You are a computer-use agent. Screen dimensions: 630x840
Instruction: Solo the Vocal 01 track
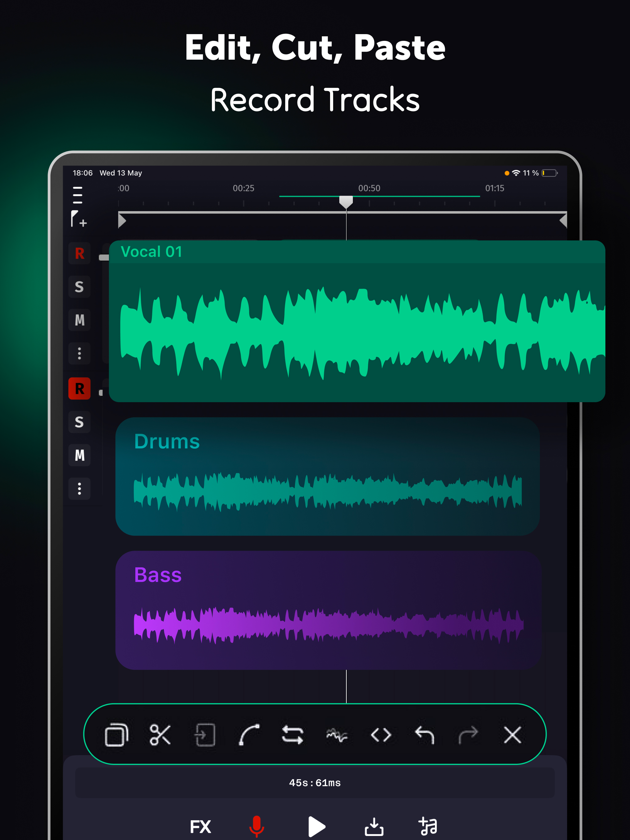79,287
